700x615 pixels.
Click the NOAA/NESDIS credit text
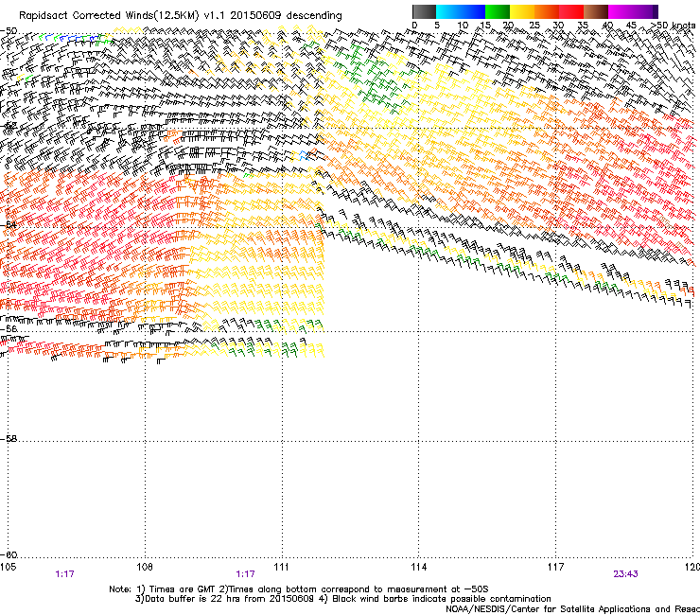point(572,608)
